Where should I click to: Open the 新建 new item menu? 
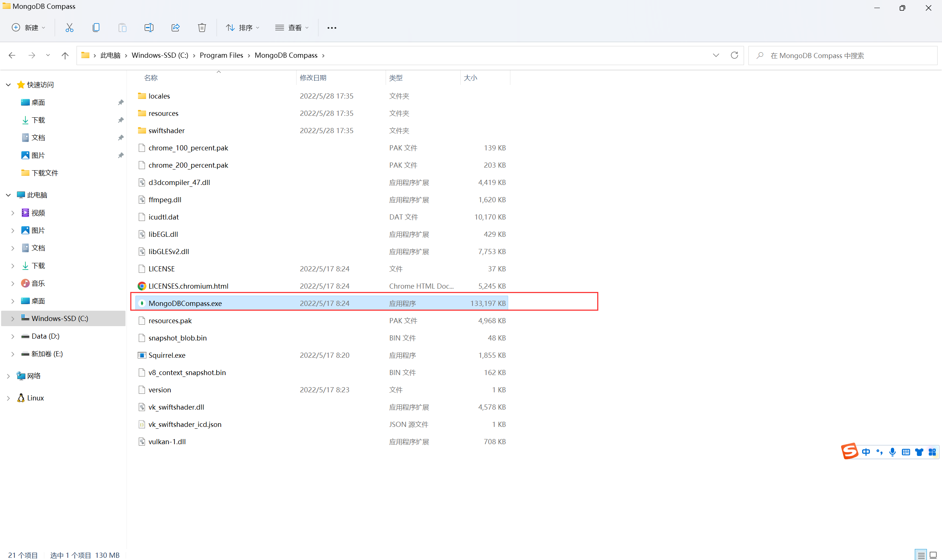click(x=28, y=28)
